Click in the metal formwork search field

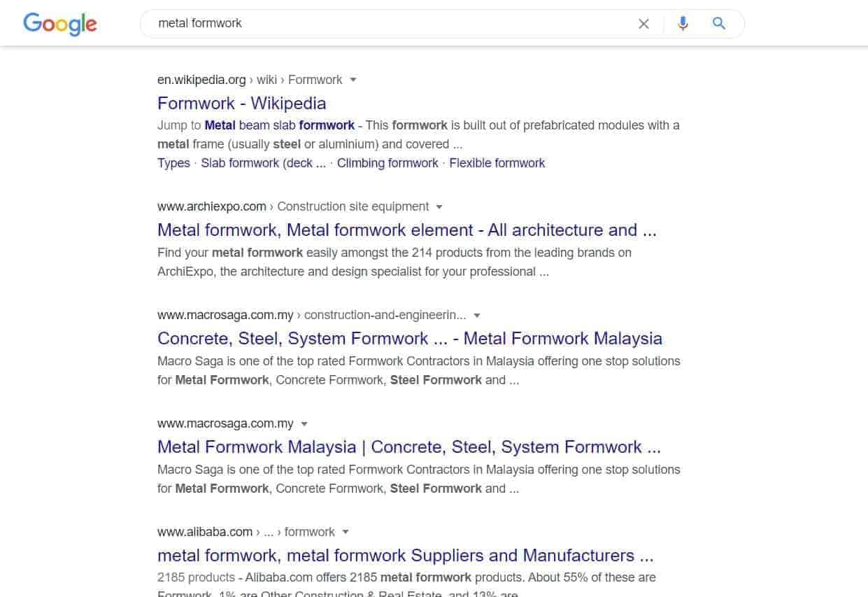click(392, 23)
